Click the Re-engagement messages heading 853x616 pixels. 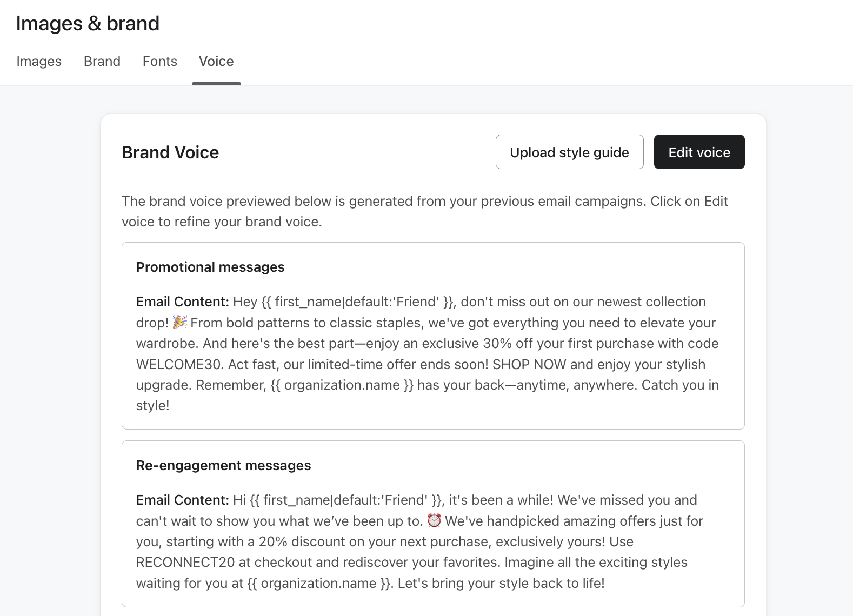pos(223,465)
